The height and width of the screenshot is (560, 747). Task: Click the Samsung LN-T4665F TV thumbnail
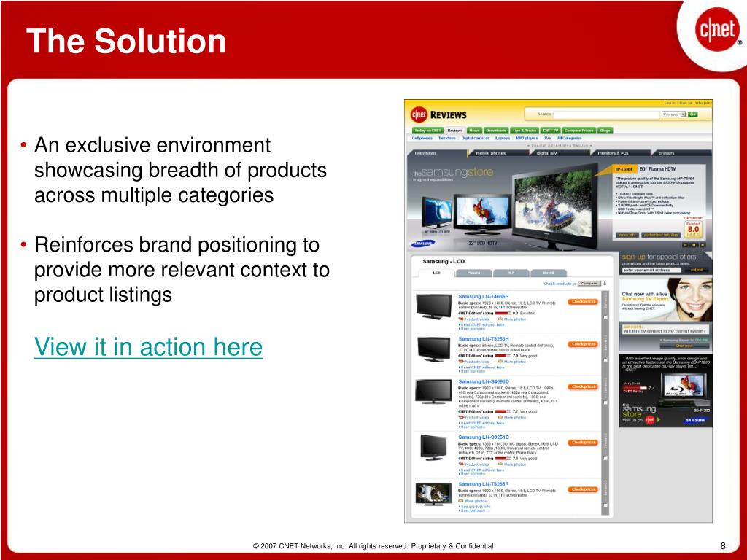pos(433,307)
